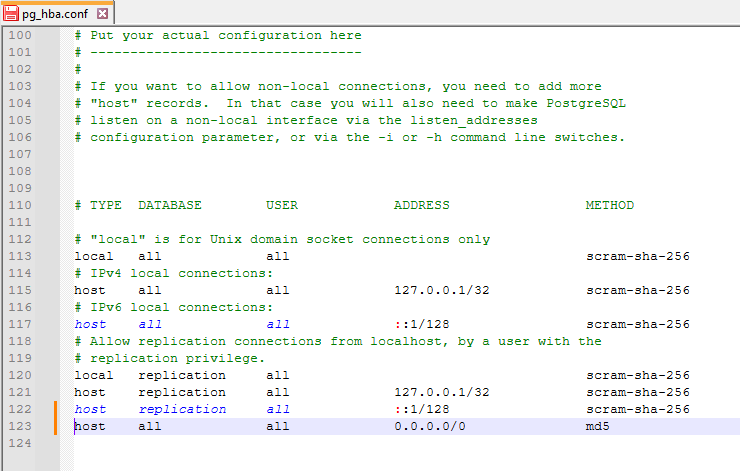740x471 pixels.
Task: Click the USER column header comment
Action: click(x=282, y=205)
